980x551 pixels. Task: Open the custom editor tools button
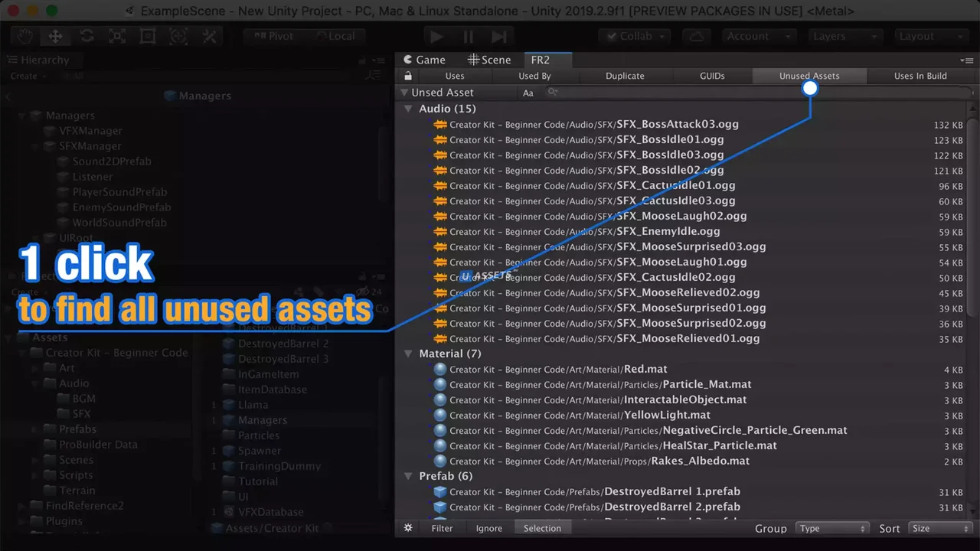[x=209, y=36]
